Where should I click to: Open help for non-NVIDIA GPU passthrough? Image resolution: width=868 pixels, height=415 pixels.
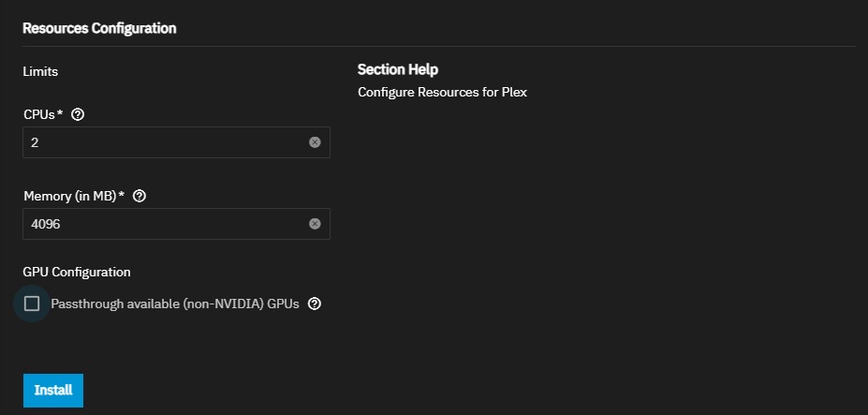click(x=315, y=304)
